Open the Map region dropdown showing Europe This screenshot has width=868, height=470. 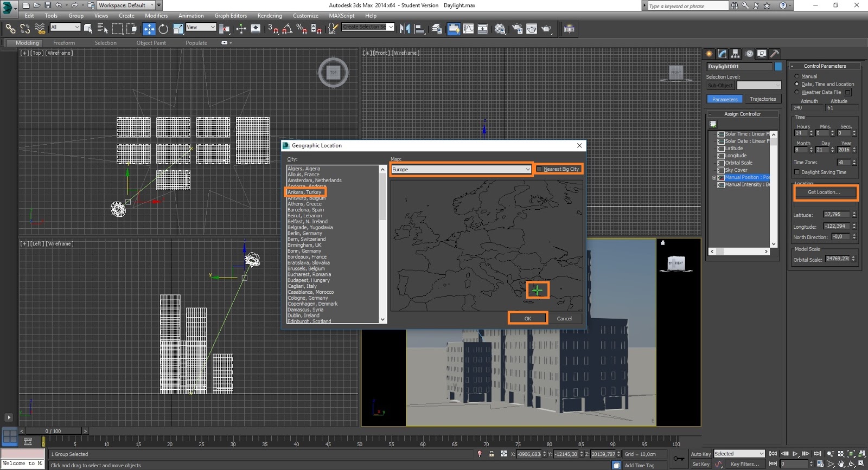pos(461,170)
